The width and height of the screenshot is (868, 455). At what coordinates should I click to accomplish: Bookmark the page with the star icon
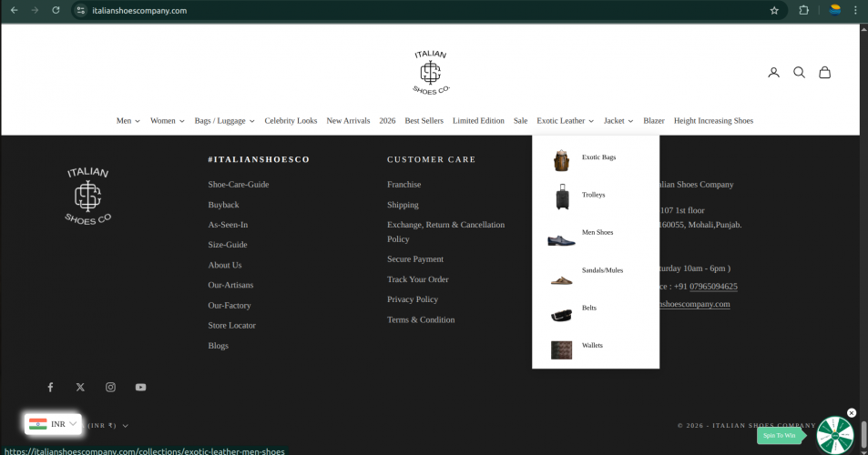(x=774, y=11)
